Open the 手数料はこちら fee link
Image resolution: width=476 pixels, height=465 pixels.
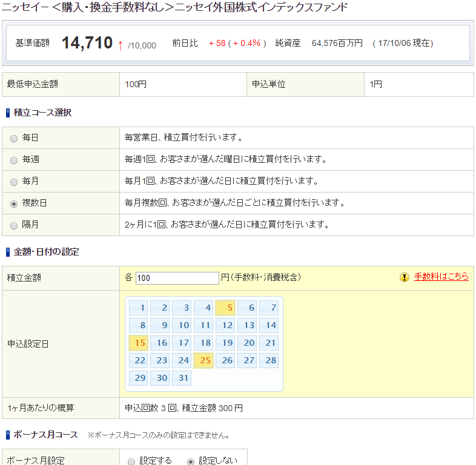441,277
